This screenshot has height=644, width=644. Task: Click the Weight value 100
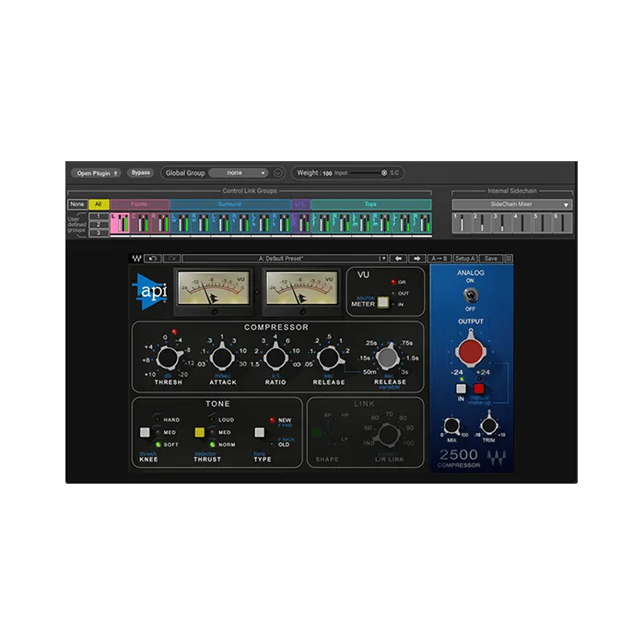tap(327, 173)
